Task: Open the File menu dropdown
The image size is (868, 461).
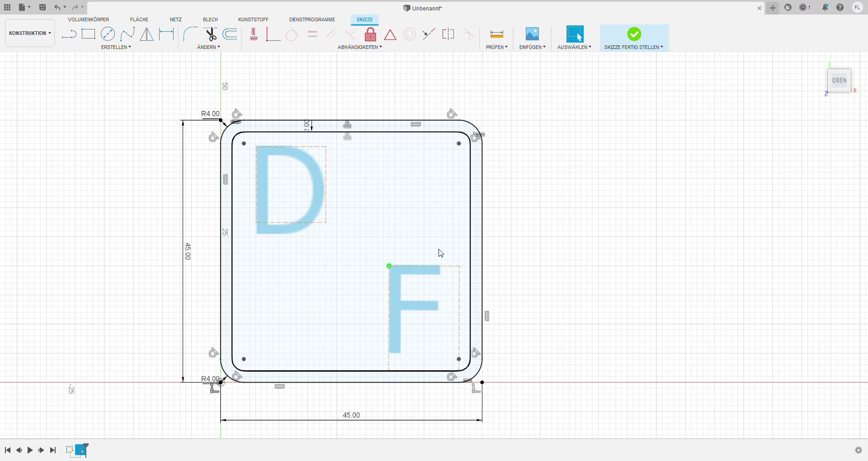Action: click(x=25, y=7)
